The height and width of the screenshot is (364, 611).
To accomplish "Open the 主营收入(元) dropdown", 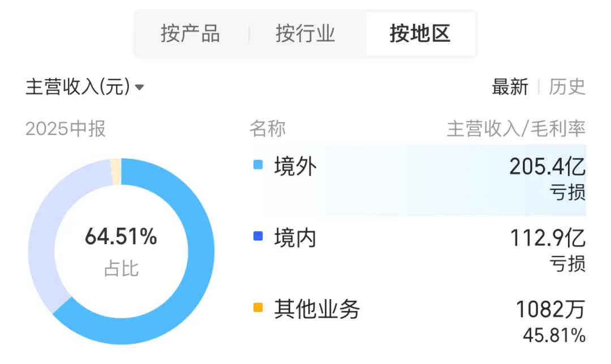I will click(x=78, y=87).
